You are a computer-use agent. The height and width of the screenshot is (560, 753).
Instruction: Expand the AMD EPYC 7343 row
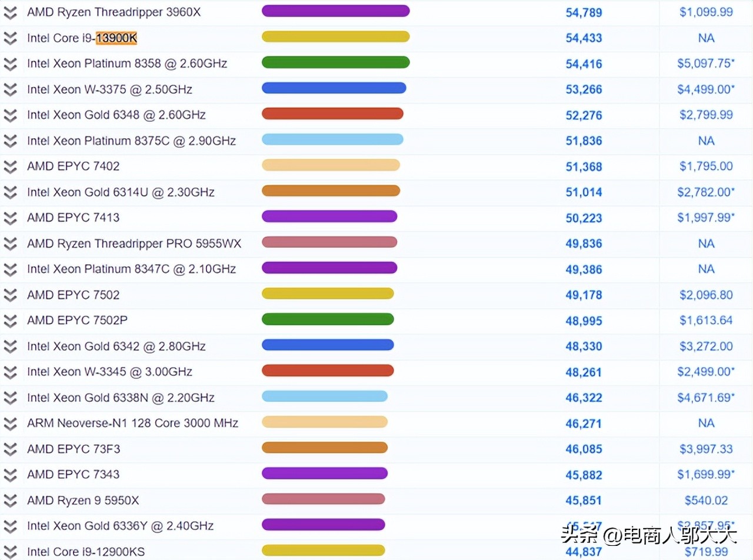pyautogui.click(x=10, y=475)
